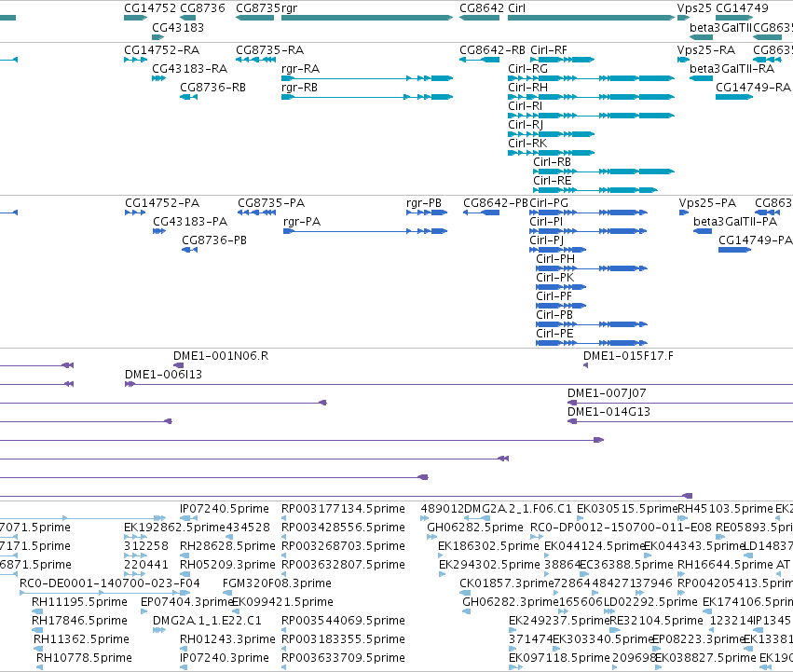Screen dimensions: 793x672
Task: Select the CG8642-PB protein label
Action: click(496, 203)
